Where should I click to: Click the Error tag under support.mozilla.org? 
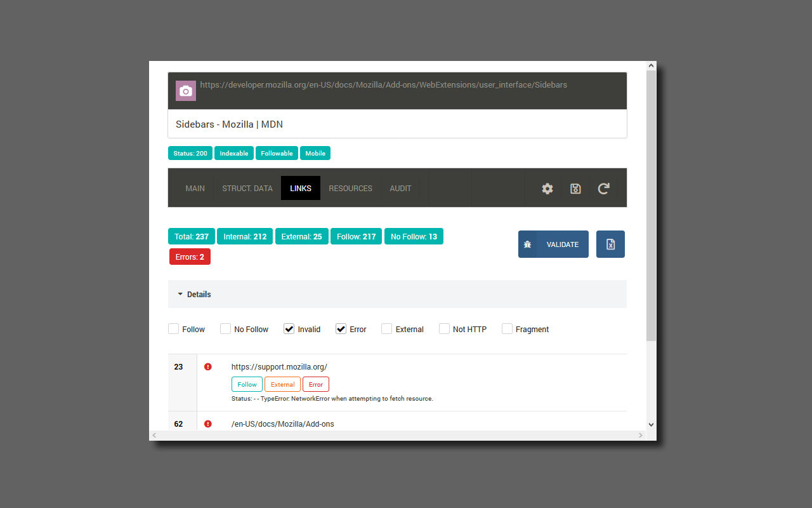click(316, 384)
